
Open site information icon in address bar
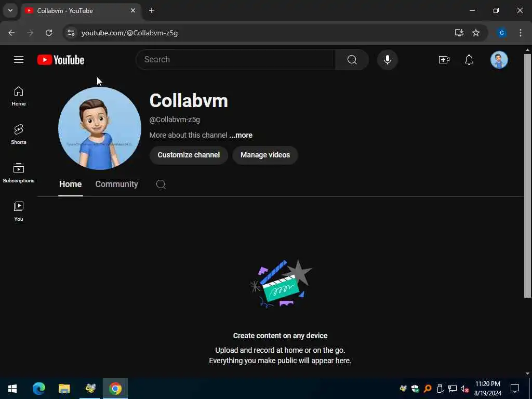coord(71,33)
